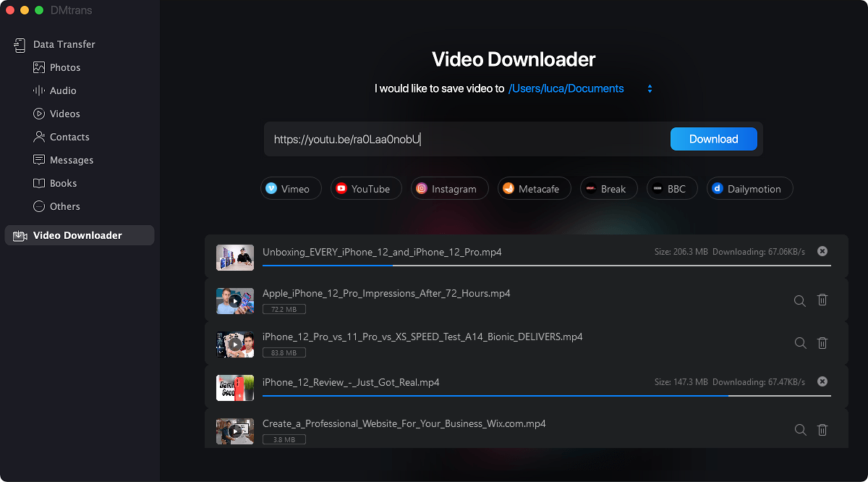Viewport: 868px width, 482px height.
Task: Locate iPhone_12_Pro_vs_11_Pro file with magnifier icon
Action: (800, 344)
